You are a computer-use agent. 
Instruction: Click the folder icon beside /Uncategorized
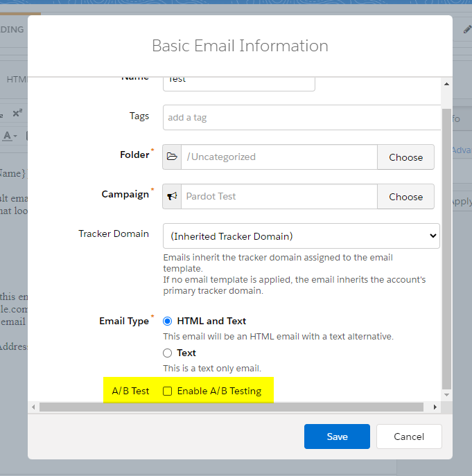(172, 157)
